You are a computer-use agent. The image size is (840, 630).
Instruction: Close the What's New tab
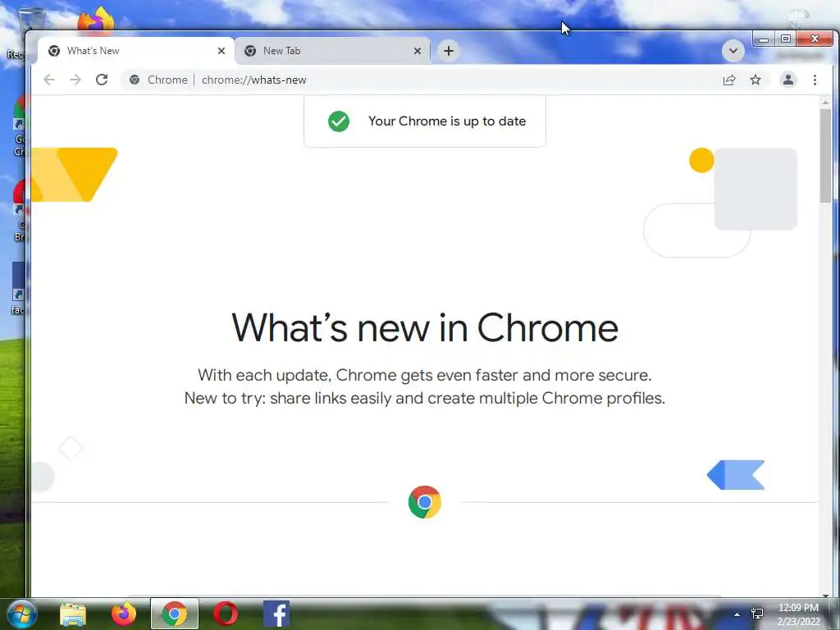click(221, 51)
